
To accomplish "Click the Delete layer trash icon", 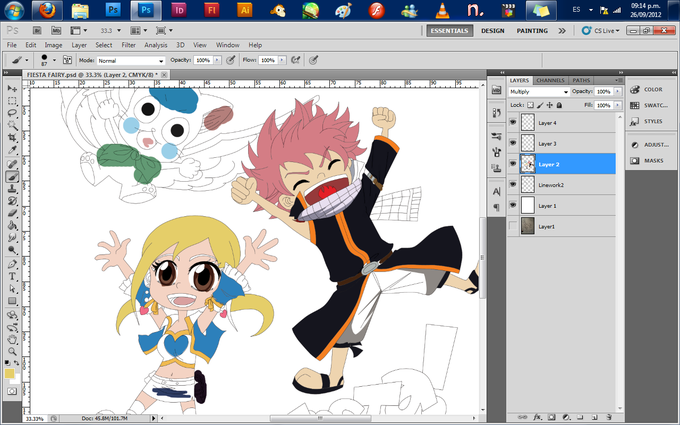I will click(x=608, y=417).
